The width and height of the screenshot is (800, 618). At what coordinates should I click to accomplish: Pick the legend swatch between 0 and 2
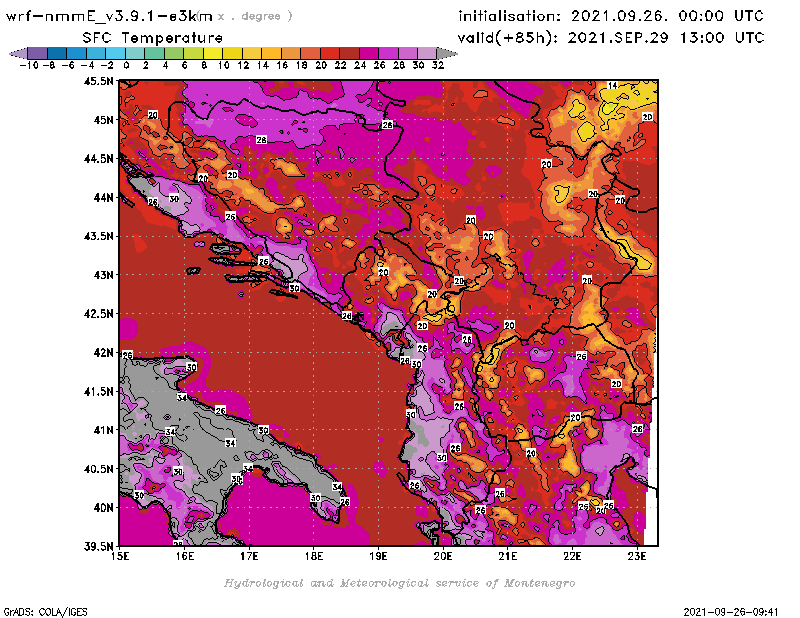coord(135,53)
